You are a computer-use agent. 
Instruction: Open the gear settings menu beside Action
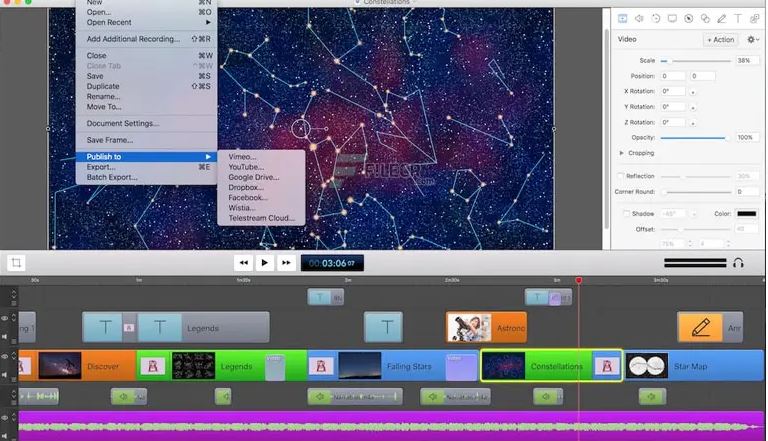pyautogui.click(x=753, y=39)
